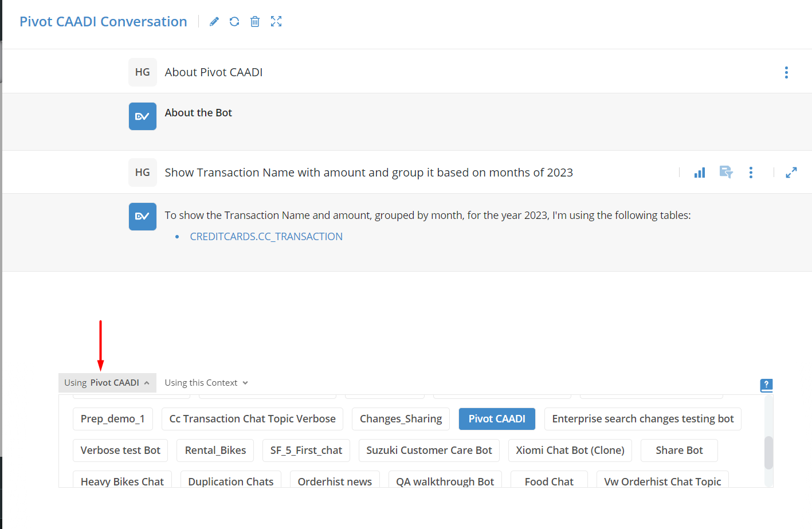Select the Prep_demo_1 bot
812x529 pixels.
tap(112, 419)
